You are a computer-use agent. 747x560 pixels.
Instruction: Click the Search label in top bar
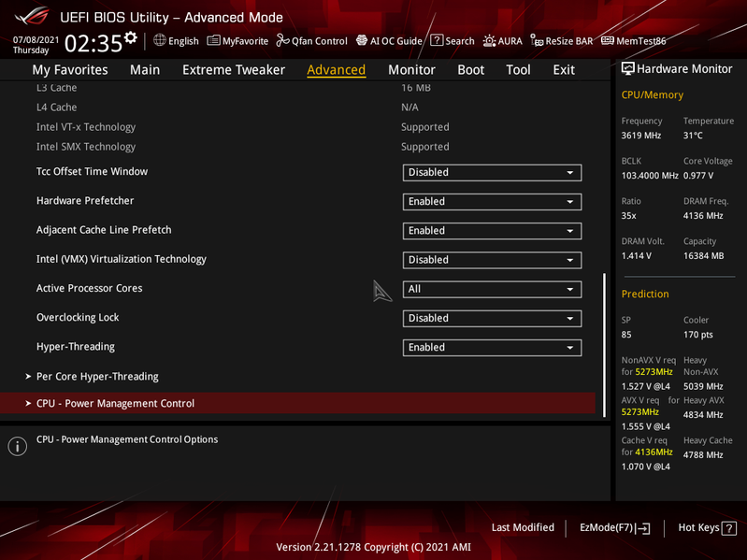coord(460,41)
